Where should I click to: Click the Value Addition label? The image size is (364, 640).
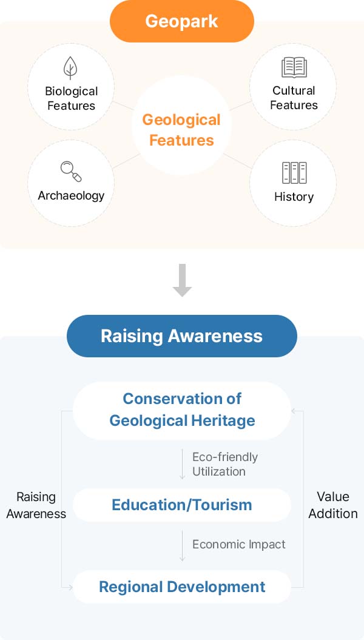pyautogui.click(x=333, y=505)
